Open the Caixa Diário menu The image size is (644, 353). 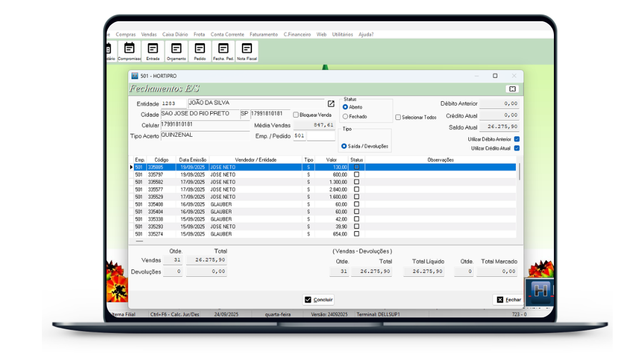coord(175,34)
